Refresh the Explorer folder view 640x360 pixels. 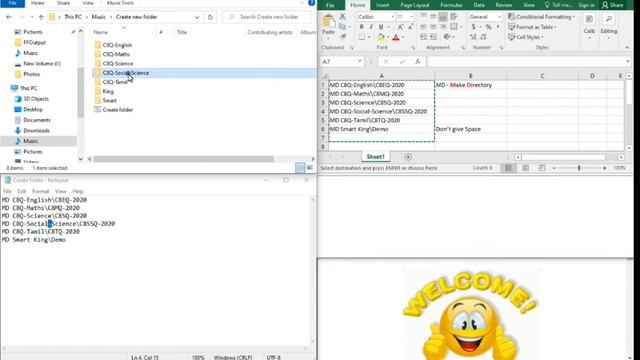210,17
